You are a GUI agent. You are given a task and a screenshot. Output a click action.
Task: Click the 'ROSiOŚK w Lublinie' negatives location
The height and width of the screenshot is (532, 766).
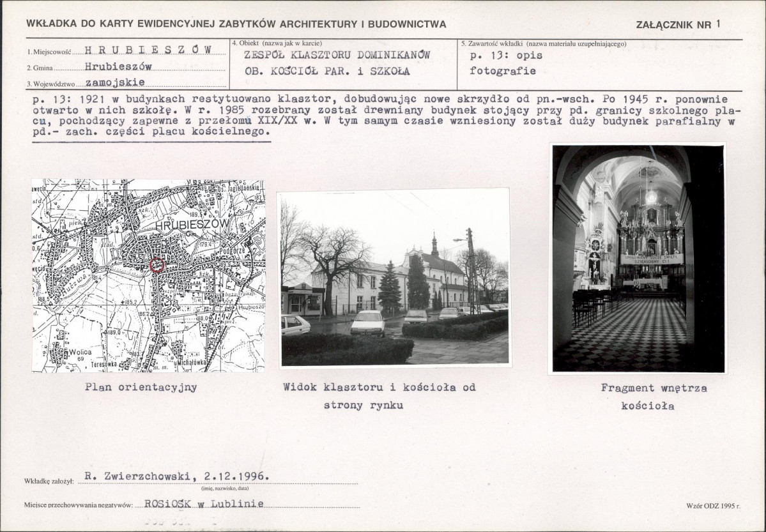click(204, 503)
